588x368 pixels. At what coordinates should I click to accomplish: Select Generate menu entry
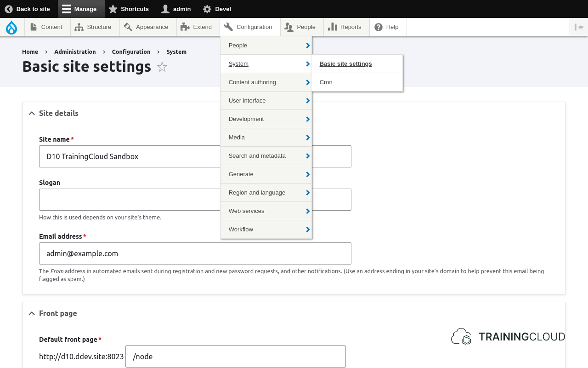266,174
